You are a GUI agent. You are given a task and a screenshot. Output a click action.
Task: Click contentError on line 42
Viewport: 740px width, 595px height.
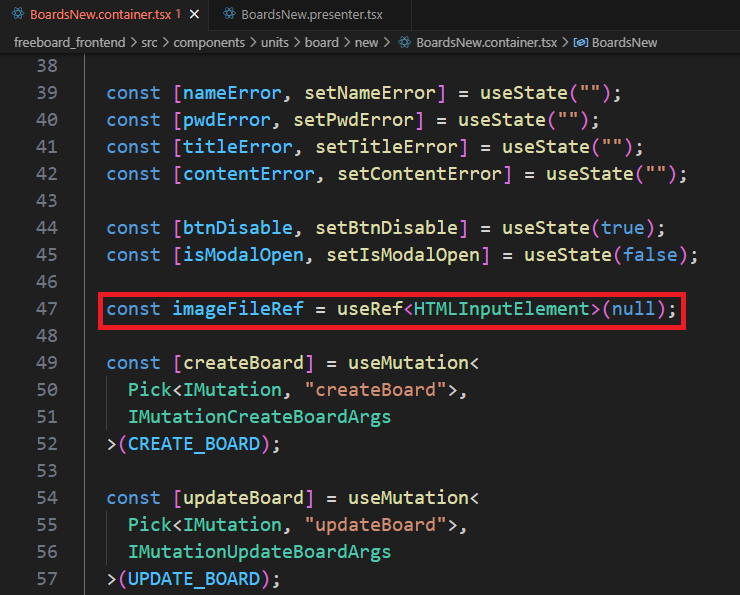[249, 174]
